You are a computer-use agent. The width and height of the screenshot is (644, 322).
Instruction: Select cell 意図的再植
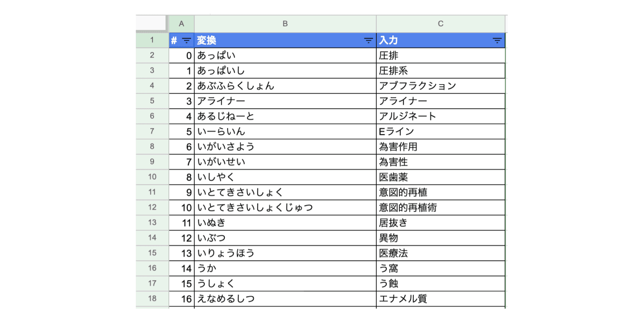[x=441, y=192]
